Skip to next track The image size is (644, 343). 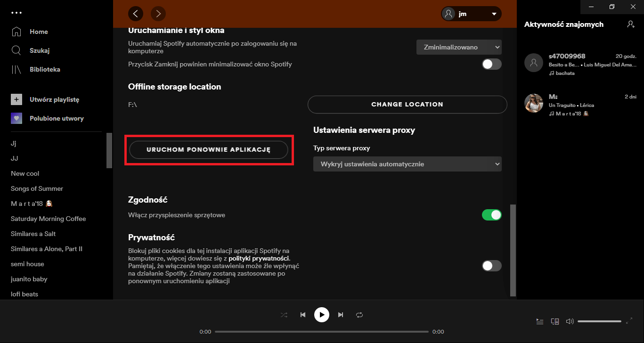click(x=341, y=315)
